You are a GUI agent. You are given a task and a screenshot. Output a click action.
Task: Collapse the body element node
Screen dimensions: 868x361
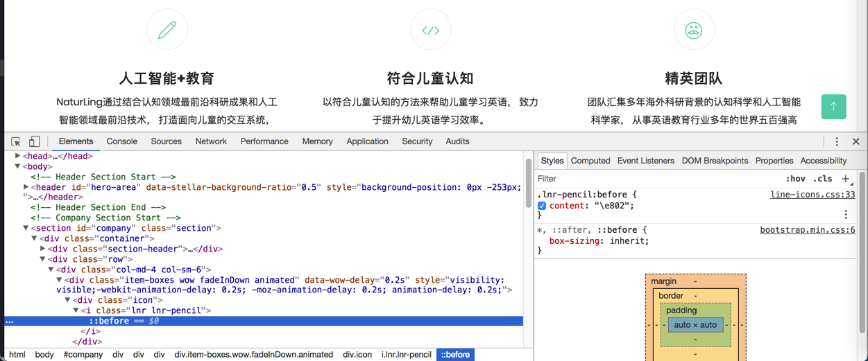click(x=18, y=166)
